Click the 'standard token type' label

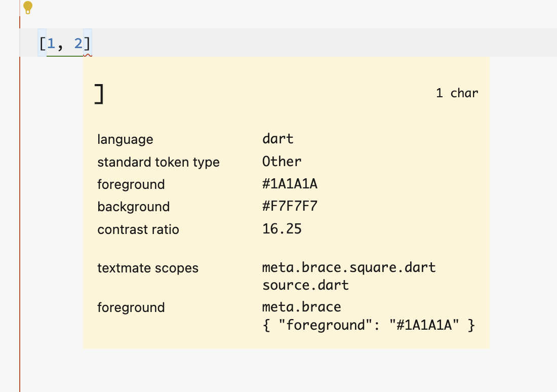coord(158,162)
